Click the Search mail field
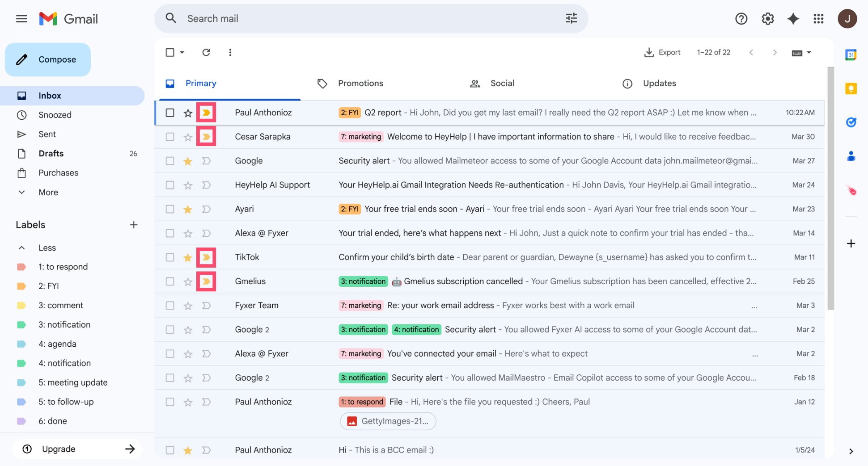Screen dimensions: 868x466 371,18
